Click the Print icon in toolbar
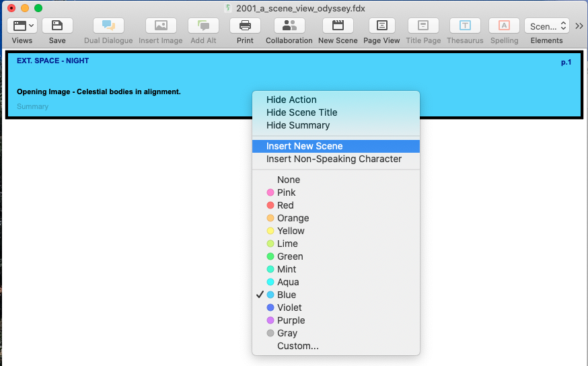This screenshot has width=588, height=366. point(245,26)
